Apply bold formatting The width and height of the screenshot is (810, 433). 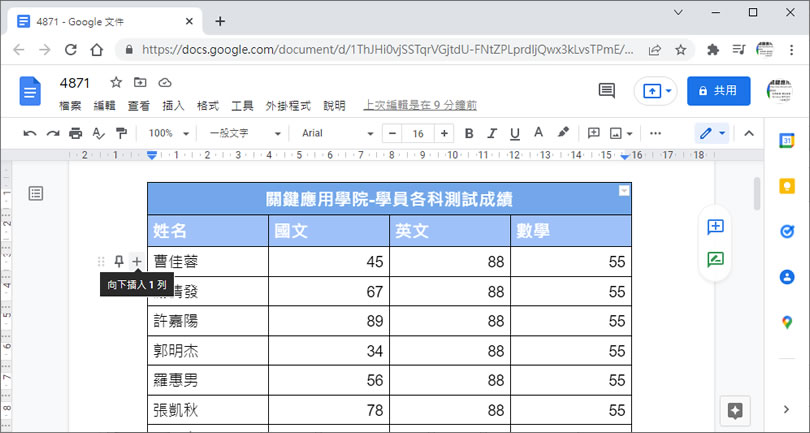[469, 133]
